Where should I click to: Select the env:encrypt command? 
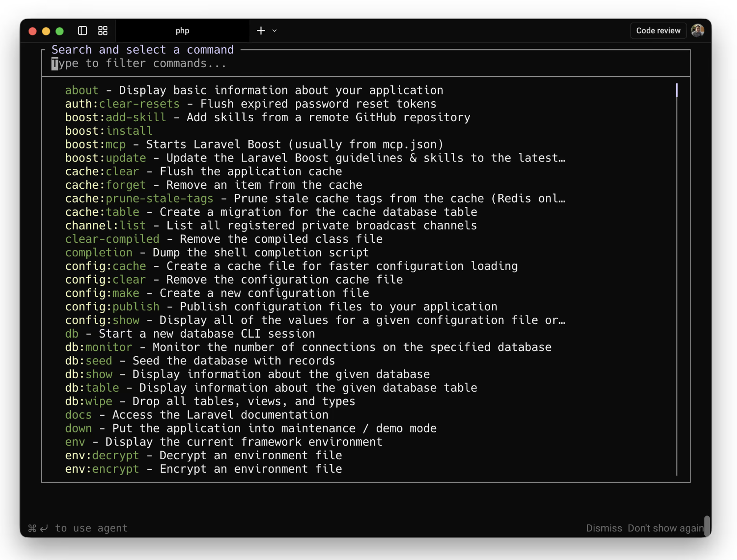[x=102, y=469]
